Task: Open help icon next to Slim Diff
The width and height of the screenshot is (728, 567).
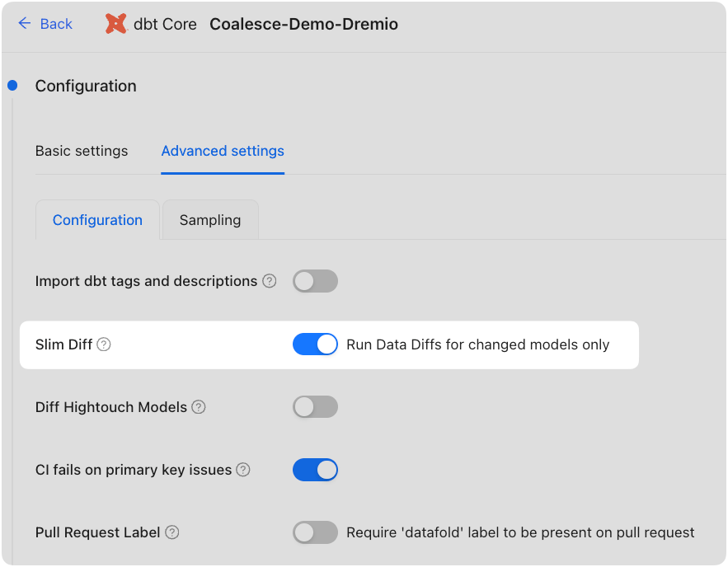Action: click(x=104, y=344)
